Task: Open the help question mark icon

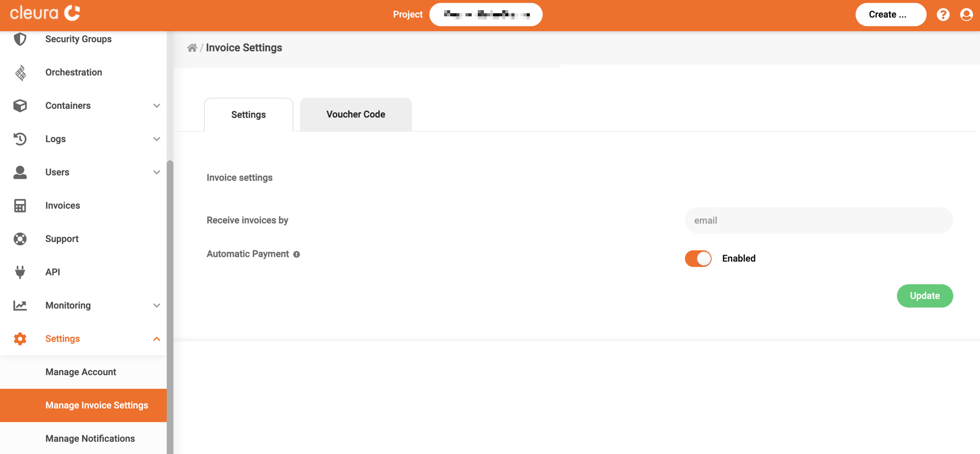Action: click(x=943, y=15)
